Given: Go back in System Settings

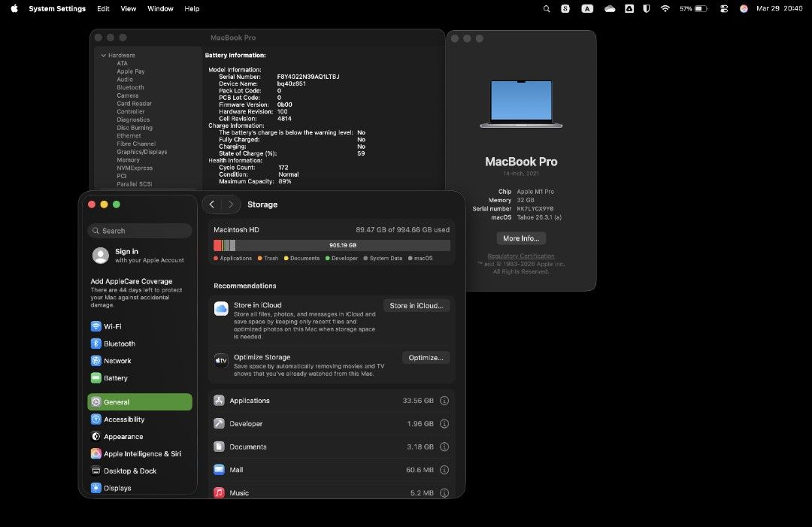Looking at the screenshot, I should (x=212, y=204).
